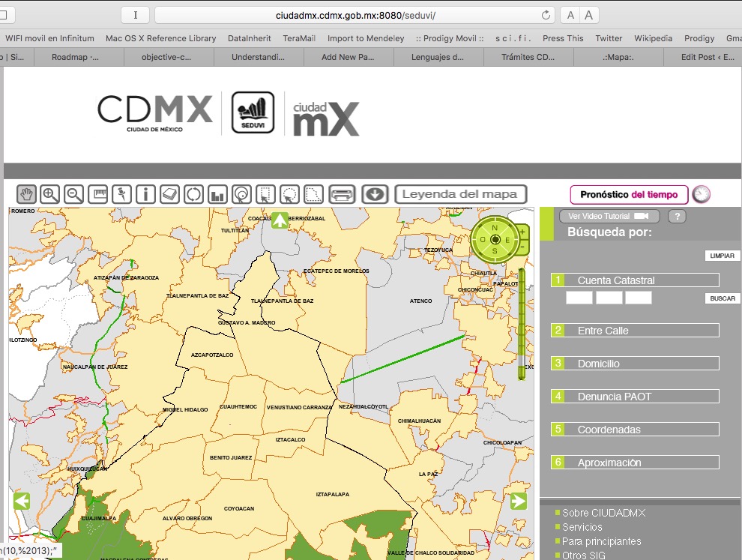742x560 pixels.
Task: Click the info identify tool icon
Action: pos(145,194)
